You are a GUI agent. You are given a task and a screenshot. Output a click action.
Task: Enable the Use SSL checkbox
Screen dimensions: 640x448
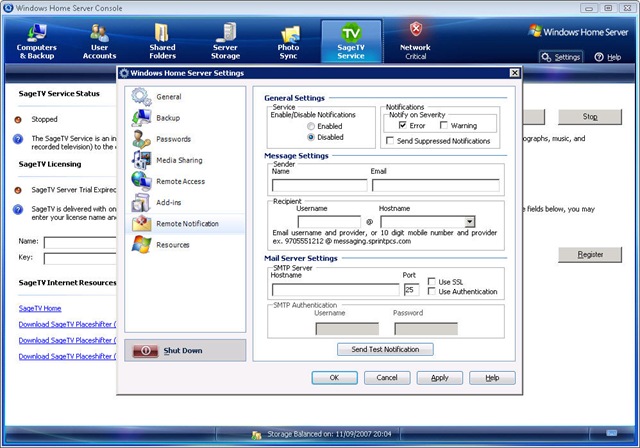tap(431, 282)
